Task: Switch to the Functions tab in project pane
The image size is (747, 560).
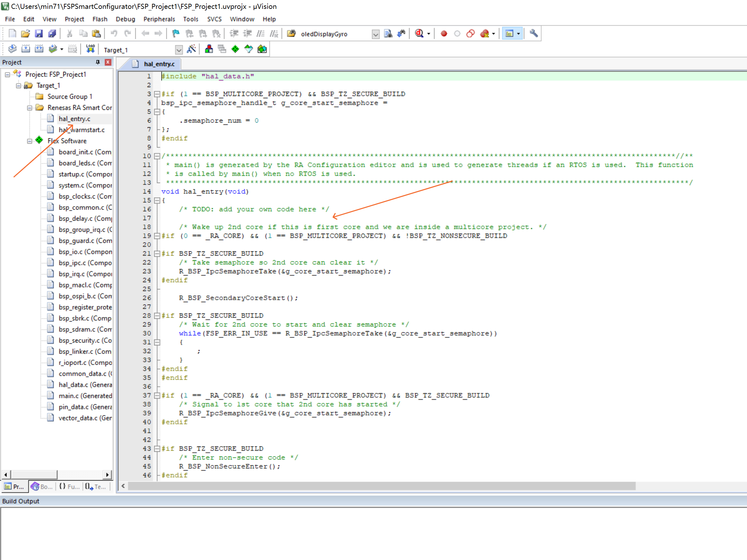Action: (69, 487)
